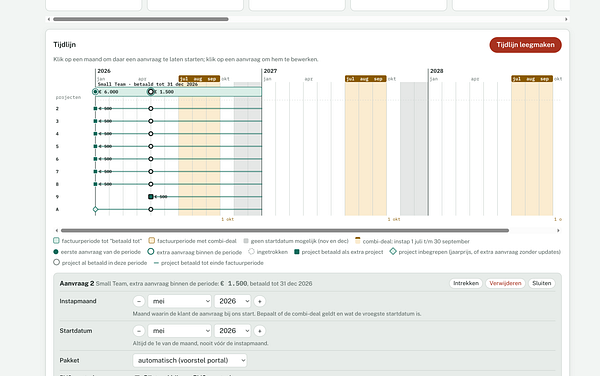Click the open circle on project 2's row
This screenshot has width=600, height=376.
[151, 109]
